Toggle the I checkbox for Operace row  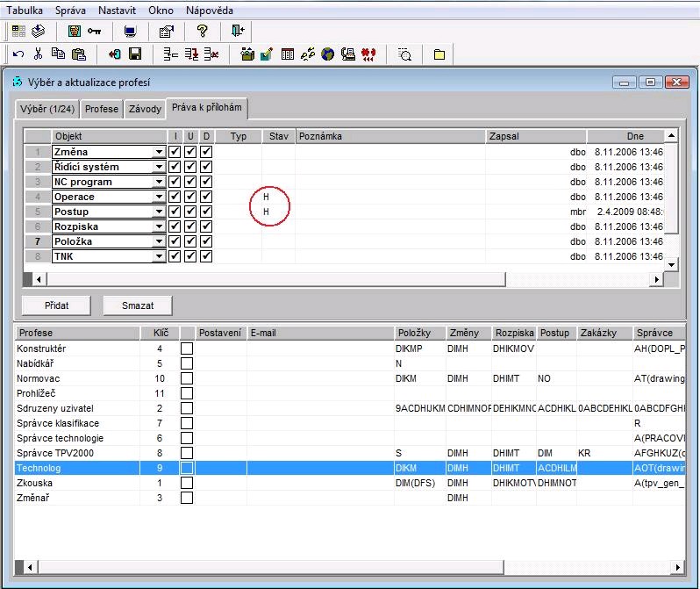tap(175, 196)
